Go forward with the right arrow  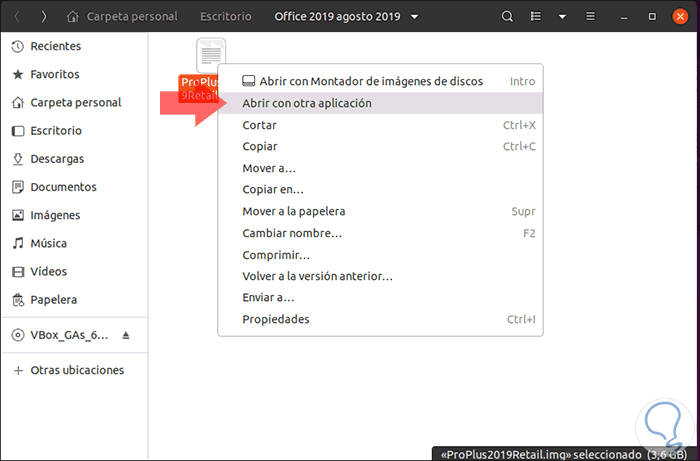(43, 17)
